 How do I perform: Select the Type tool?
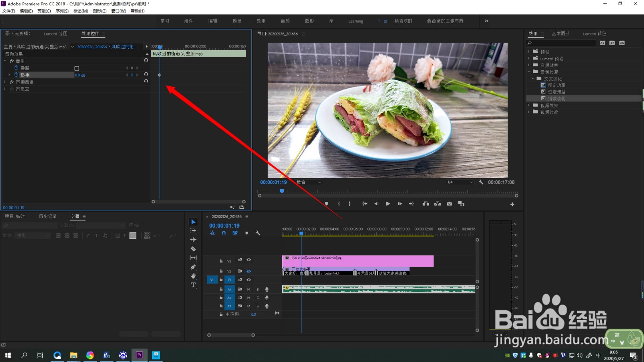pyautogui.click(x=193, y=285)
